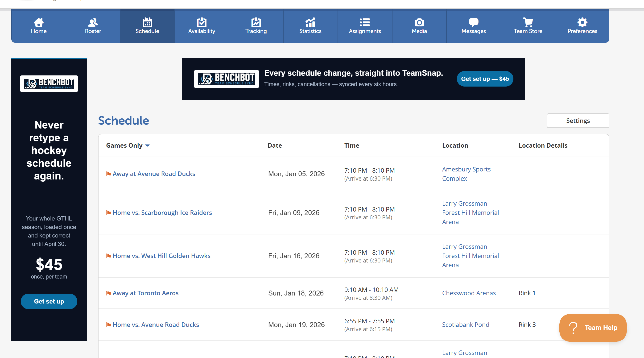Click the Assignments list icon

point(365,22)
